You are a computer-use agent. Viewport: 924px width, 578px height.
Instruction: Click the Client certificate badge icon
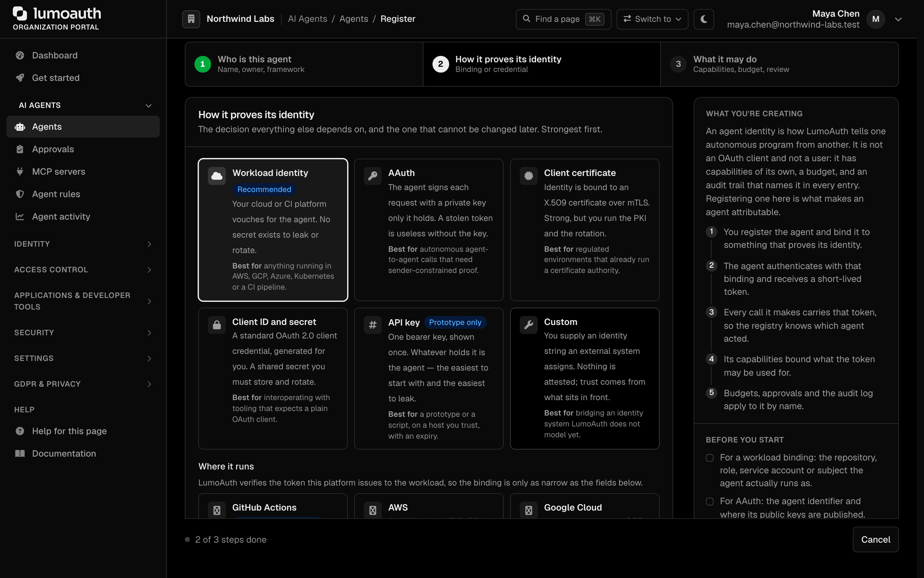point(528,176)
